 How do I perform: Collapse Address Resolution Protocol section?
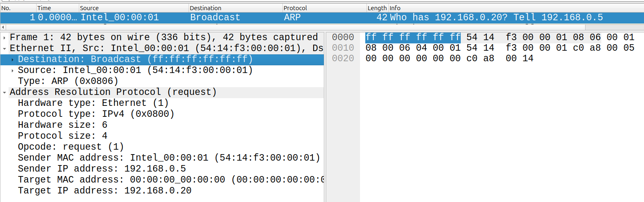[x=4, y=92]
